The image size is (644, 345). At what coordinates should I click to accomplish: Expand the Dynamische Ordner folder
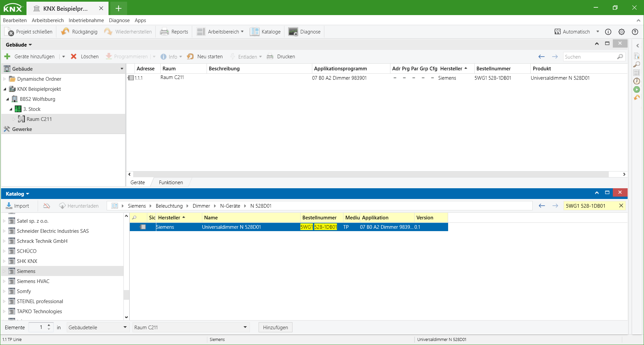(5, 79)
